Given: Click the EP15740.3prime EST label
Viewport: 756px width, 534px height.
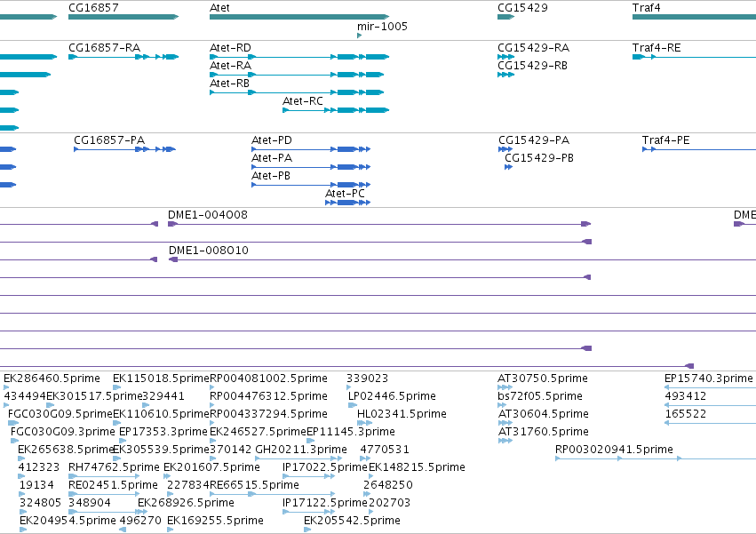Looking at the screenshot, I should (x=709, y=379).
